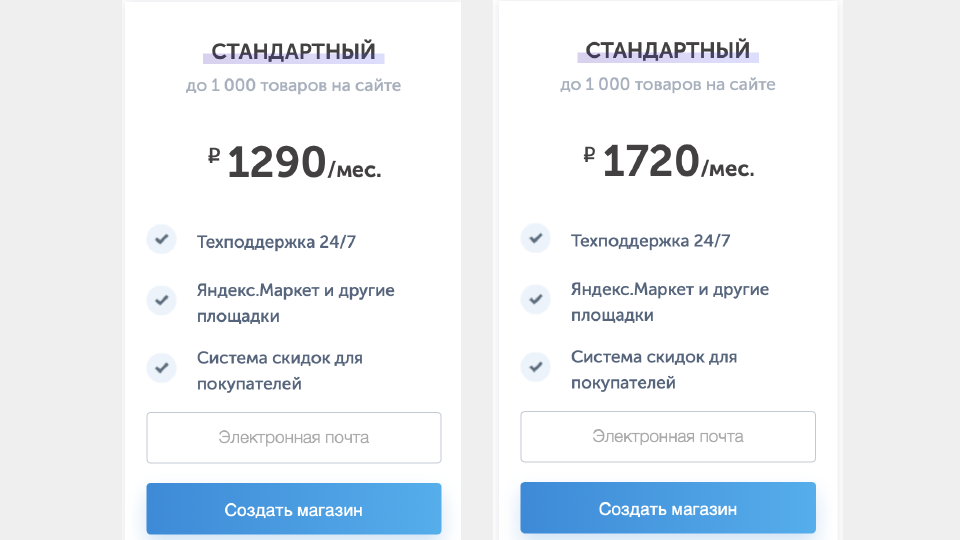This screenshot has width=960, height=540.
Task: Click Яндекс.Маркет и другие площадки in the 1720 plan
Action: pyautogui.click(x=670, y=302)
